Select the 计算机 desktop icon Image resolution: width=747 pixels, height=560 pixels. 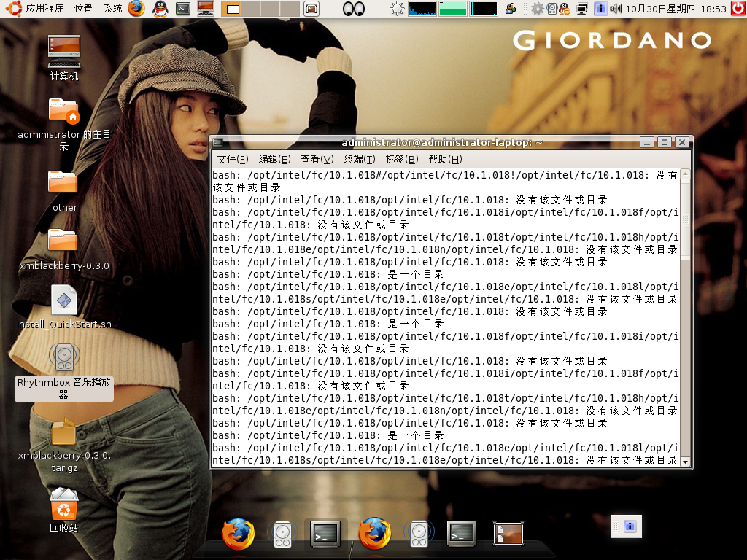click(64, 58)
